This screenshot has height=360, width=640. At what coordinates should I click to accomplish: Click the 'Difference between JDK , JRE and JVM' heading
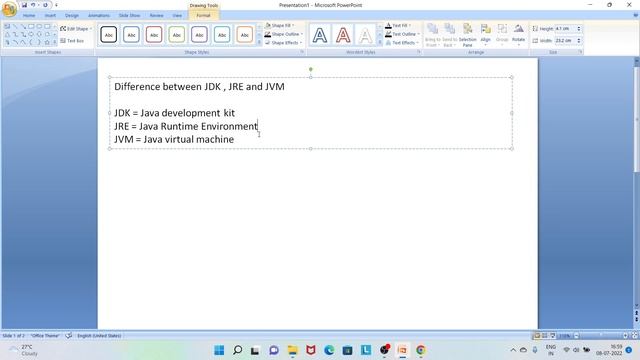click(x=199, y=87)
